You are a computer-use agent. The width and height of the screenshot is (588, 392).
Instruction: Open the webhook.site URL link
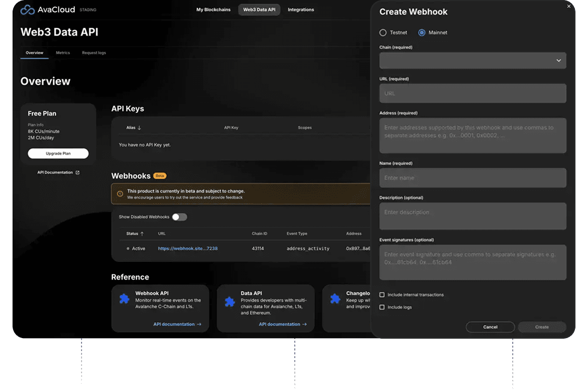pyautogui.click(x=188, y=249)
